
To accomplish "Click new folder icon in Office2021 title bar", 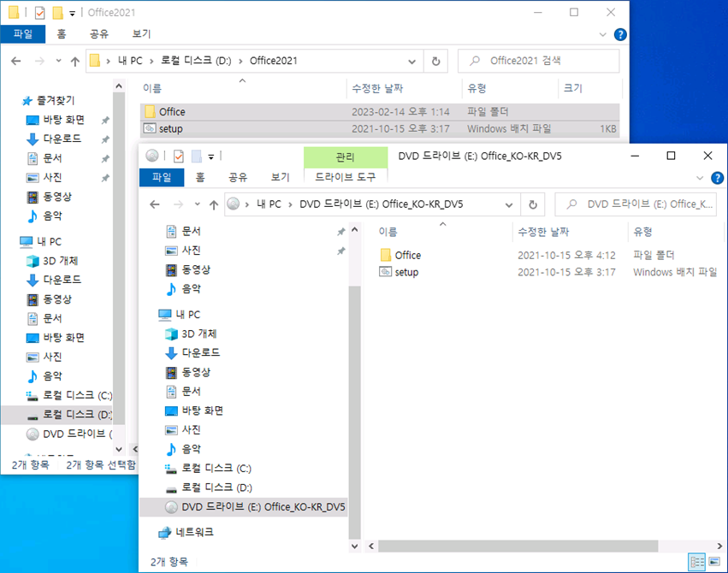I will click(57, 13).
